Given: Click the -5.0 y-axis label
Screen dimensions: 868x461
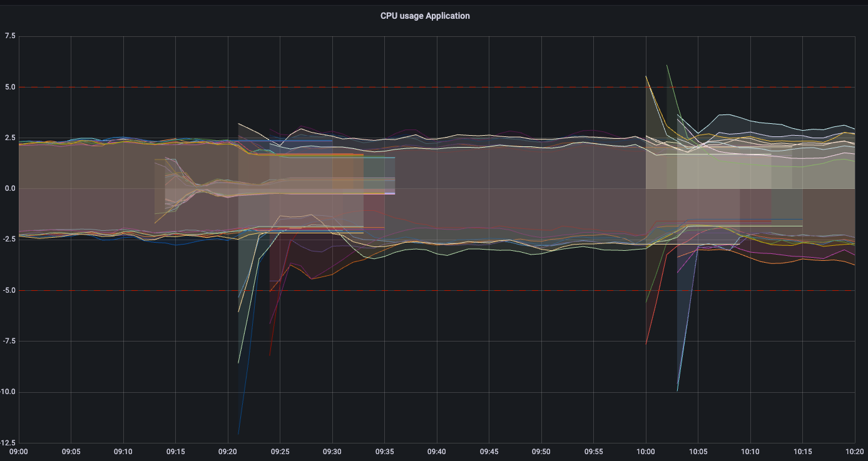Looking at the screenshot, I should [x=9, y=291].
